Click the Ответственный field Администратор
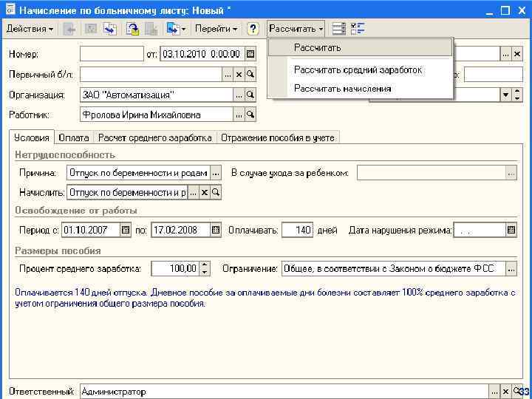Image resolution: width=532 pixels, height=399 pixels. pyautogui.click(x=284, y=392)
